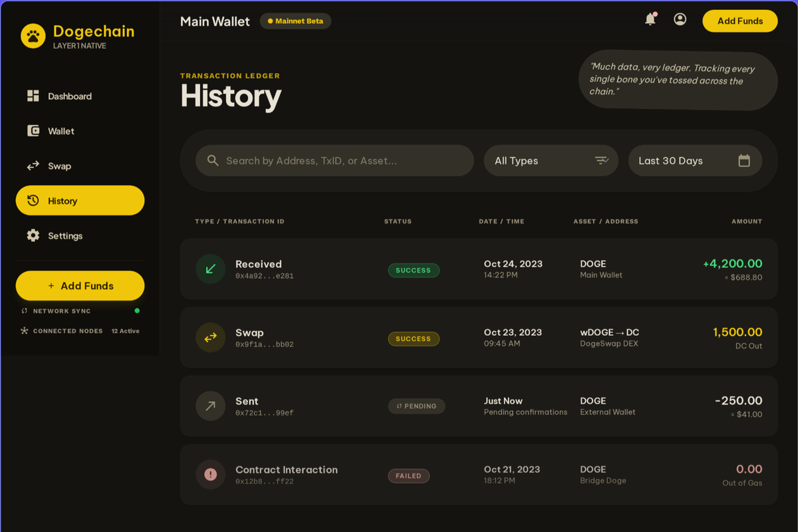Click the Network Sync refresh icon
The width and height of the screenshot is (798, 532).
[25, 311]
